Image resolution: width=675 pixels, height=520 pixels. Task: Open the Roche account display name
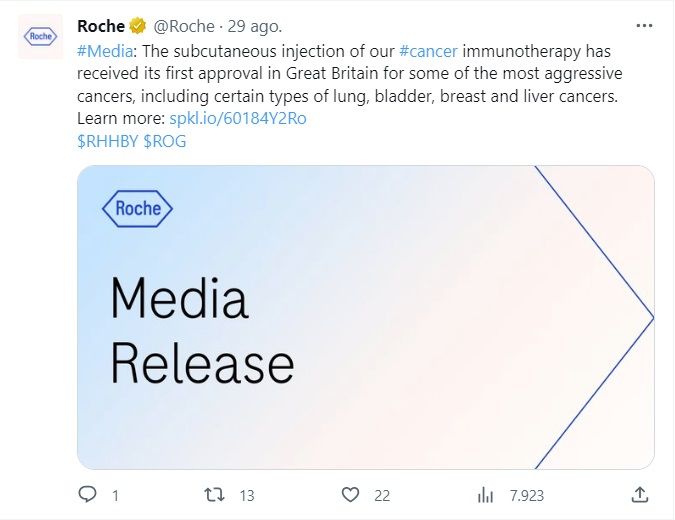[101, 26]
